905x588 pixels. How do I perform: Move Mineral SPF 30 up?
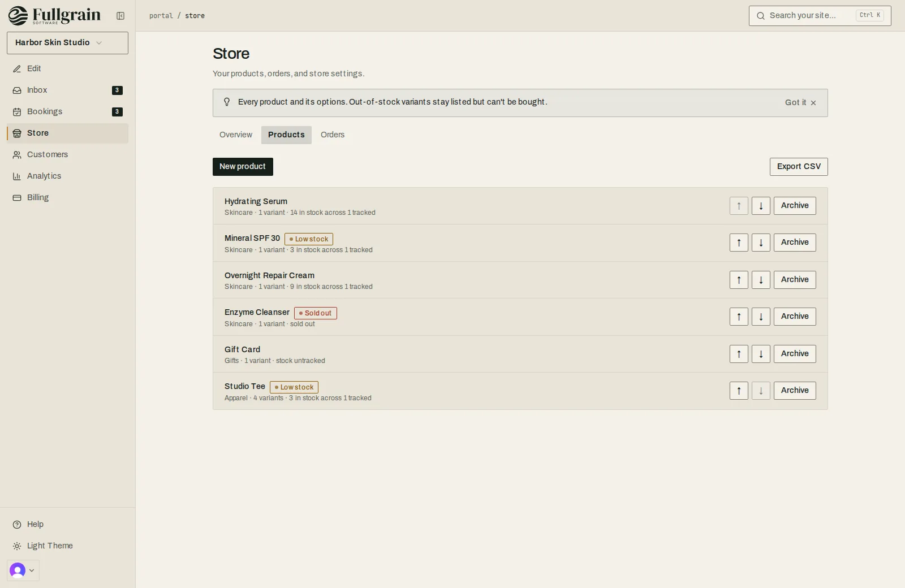coord(739,243)
